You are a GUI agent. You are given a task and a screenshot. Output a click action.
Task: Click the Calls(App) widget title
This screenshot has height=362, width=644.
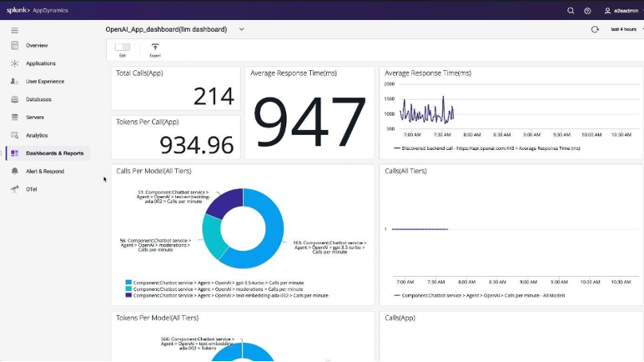(400, 317)
